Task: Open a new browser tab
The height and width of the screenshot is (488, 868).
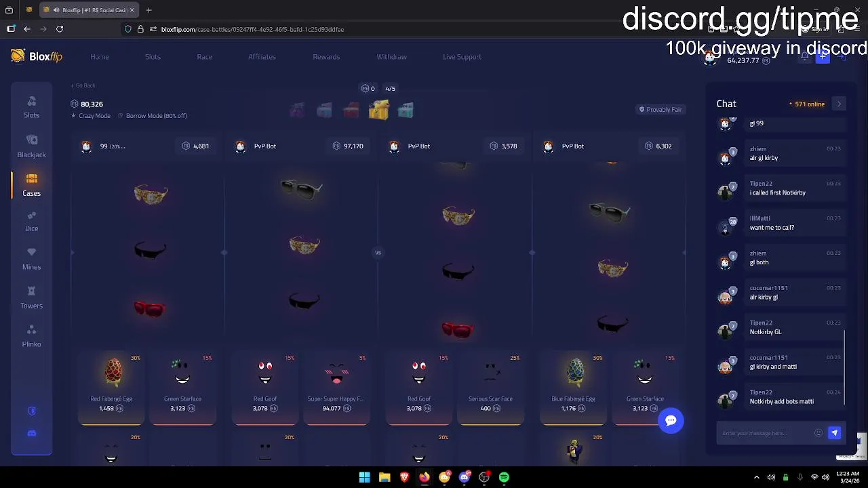Action: (x=149, y=10)
